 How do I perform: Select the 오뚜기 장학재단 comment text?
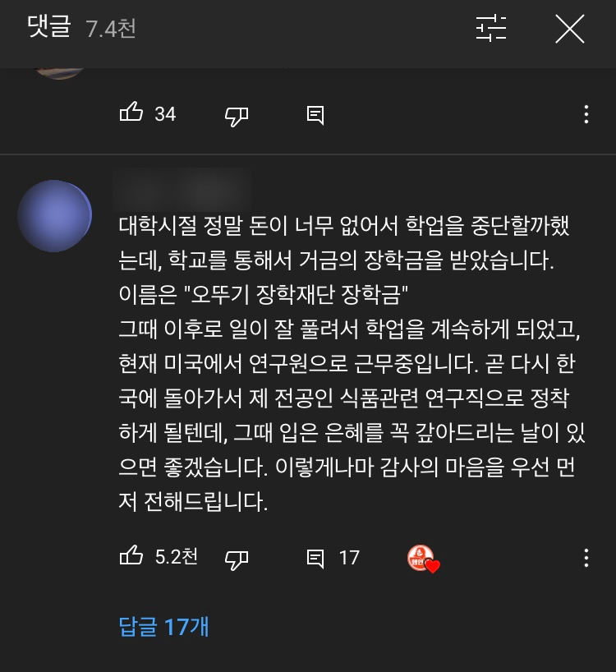point(352,363)
